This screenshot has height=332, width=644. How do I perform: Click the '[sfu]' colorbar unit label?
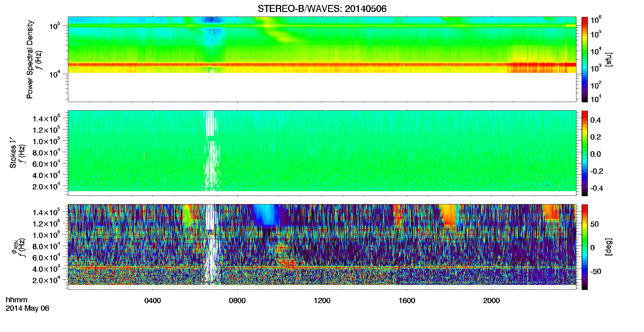(609, 59)
